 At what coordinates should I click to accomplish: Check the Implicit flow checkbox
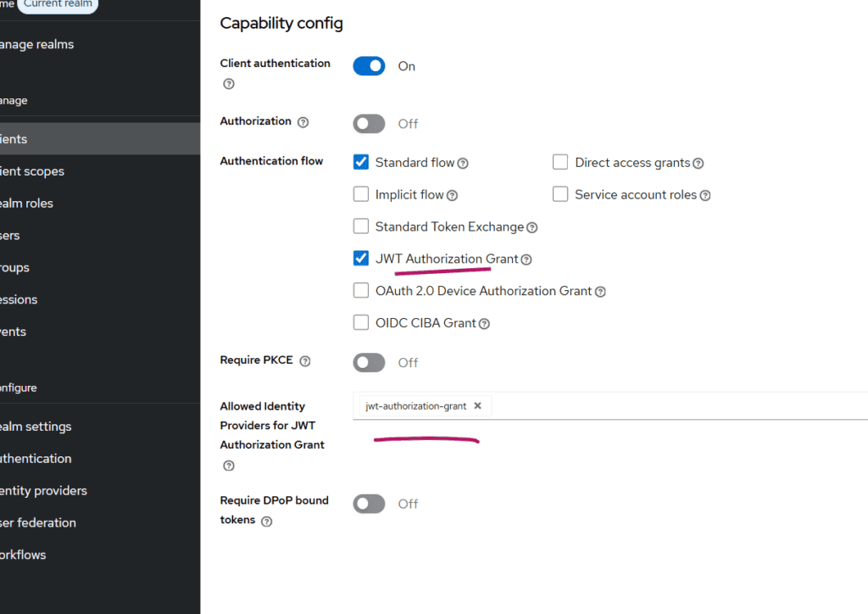(x=361, y=194)
